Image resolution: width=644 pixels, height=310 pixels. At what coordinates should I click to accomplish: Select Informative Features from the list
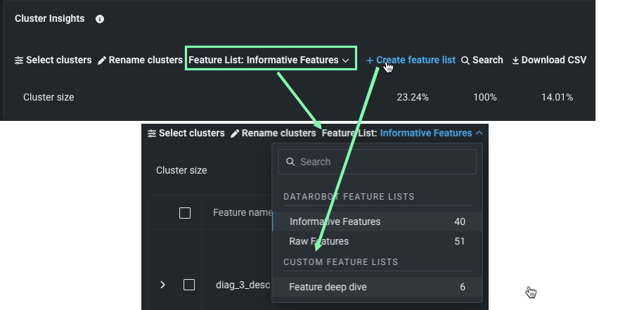tap(335, 221)
